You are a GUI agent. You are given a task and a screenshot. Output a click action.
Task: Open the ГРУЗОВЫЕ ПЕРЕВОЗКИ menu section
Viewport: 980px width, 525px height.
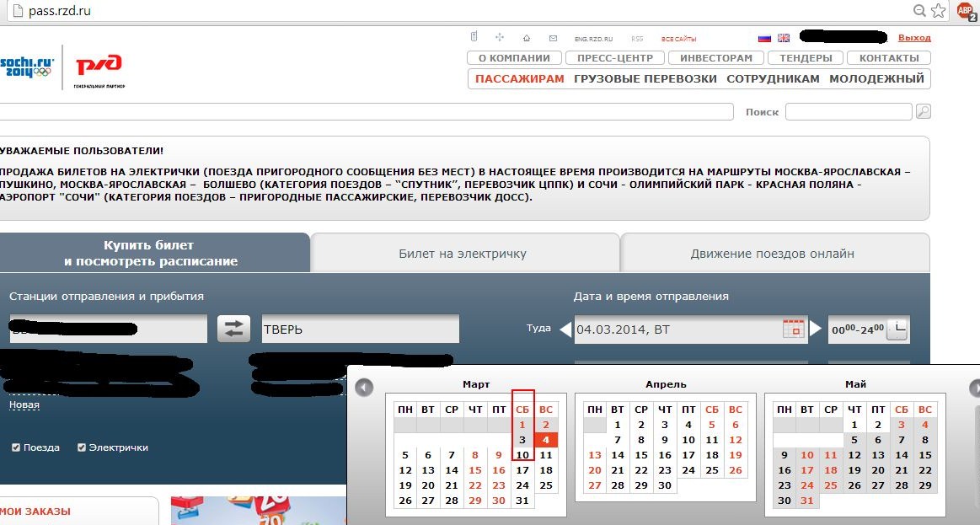pos(645,78)
